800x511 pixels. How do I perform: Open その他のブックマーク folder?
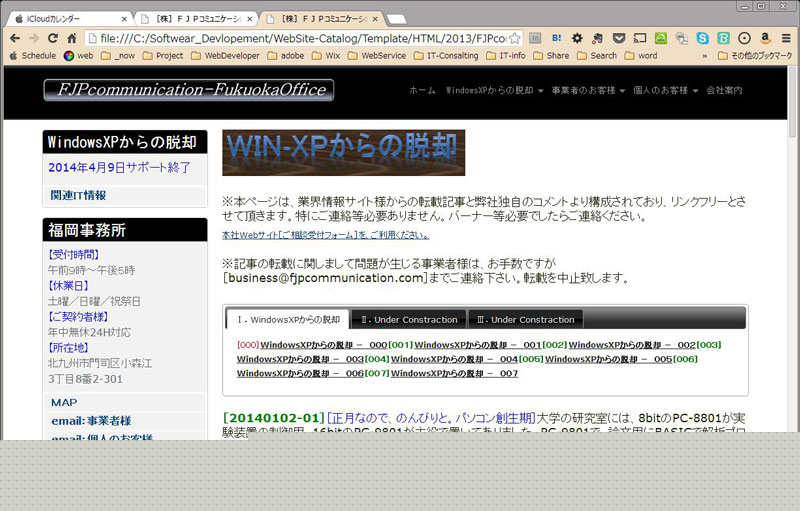tap(755, 56)
